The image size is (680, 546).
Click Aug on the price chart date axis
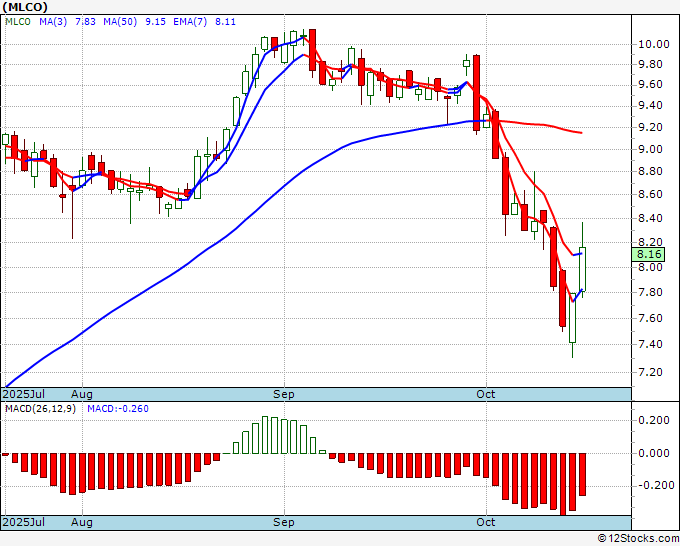click(x=82, y=394)
